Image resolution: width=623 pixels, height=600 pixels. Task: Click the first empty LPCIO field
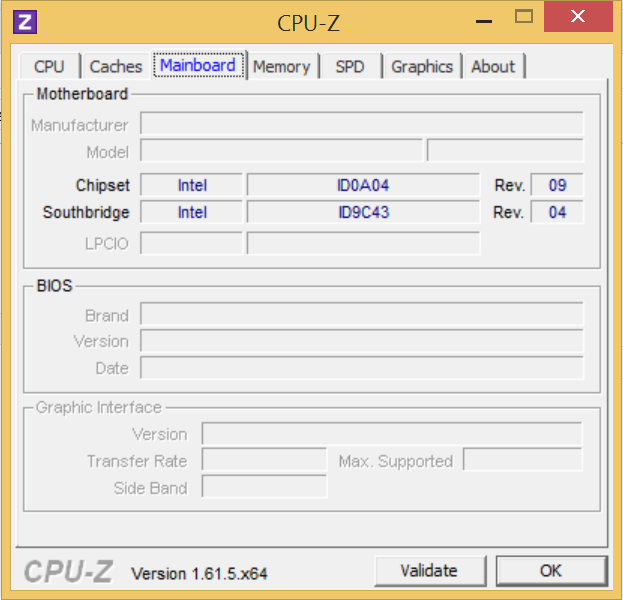tap(192, 243)
